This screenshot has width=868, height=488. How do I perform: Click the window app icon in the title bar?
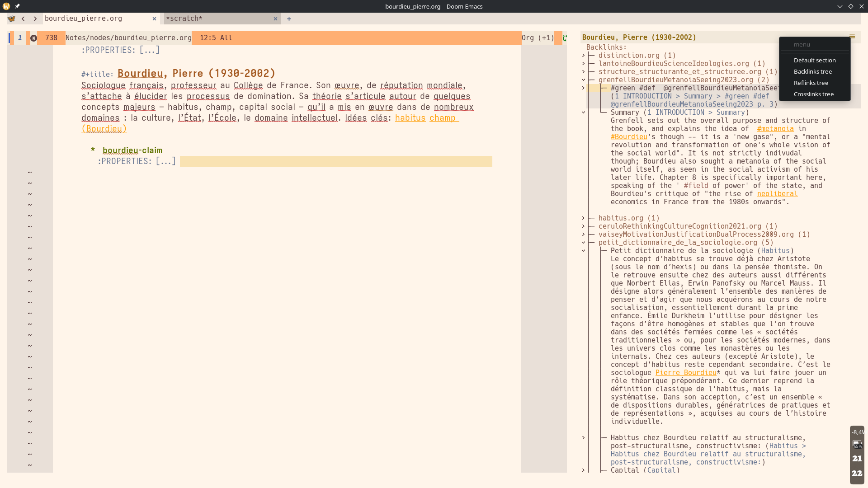[6, 6]
